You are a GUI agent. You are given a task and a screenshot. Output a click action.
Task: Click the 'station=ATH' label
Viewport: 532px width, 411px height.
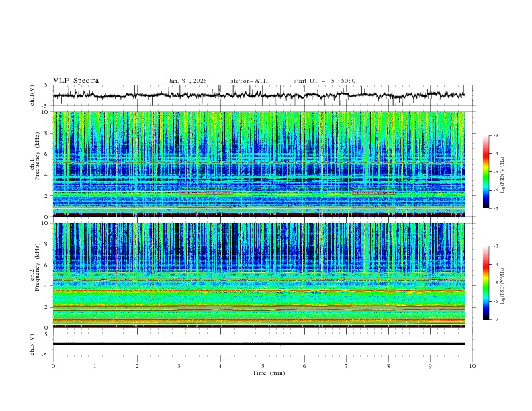point(249,81)
